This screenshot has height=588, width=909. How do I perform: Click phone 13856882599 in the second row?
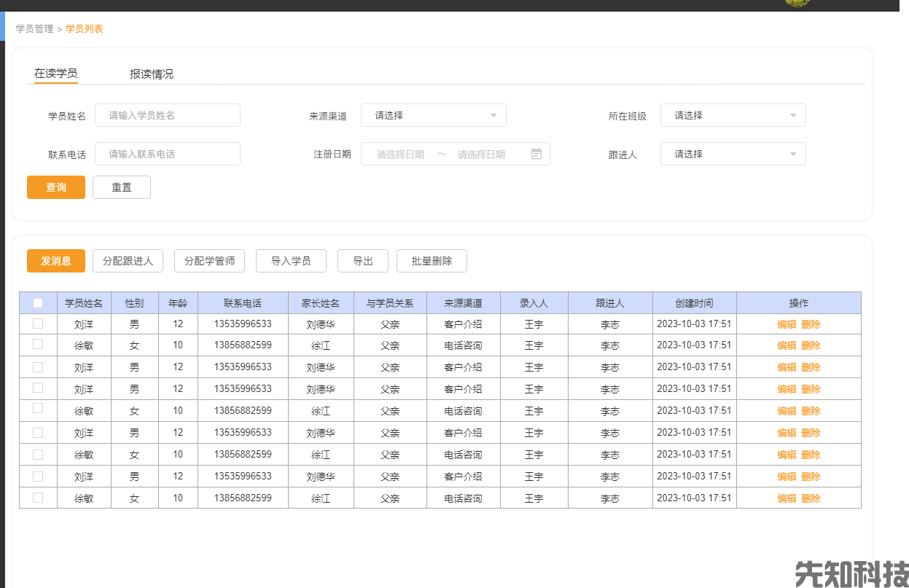coord(243,345)
